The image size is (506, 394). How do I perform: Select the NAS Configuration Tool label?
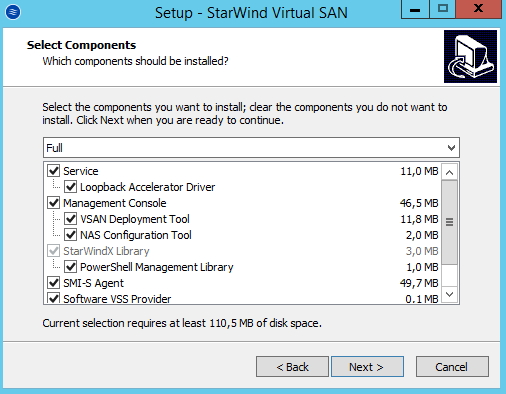[136, 235]
